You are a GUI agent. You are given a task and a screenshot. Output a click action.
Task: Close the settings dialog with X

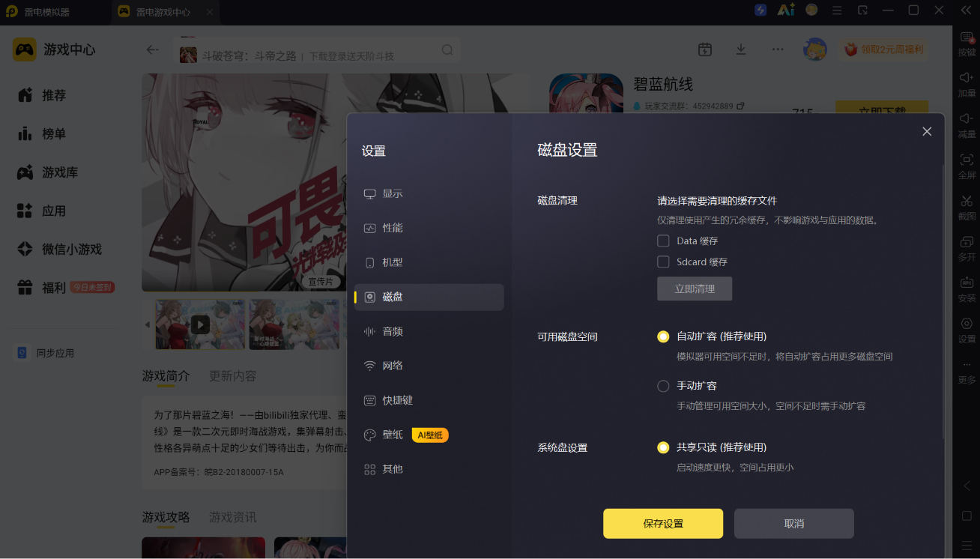click(927, 131)
